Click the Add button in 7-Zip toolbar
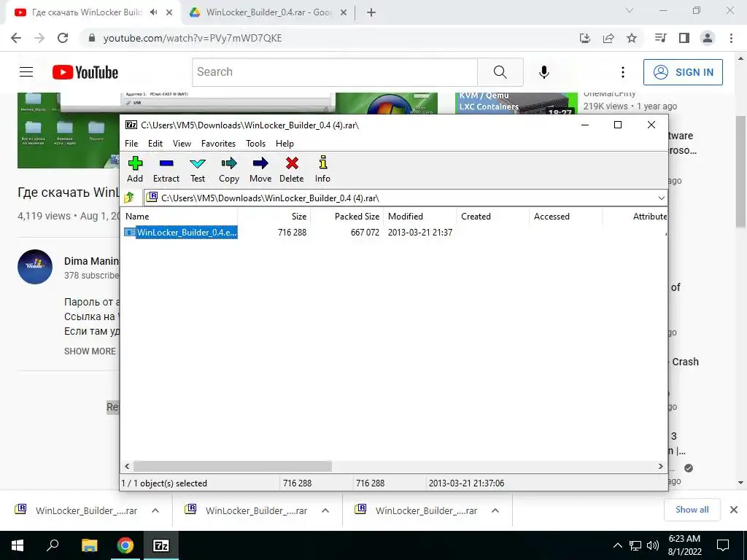747x560 pixels. 135,169
